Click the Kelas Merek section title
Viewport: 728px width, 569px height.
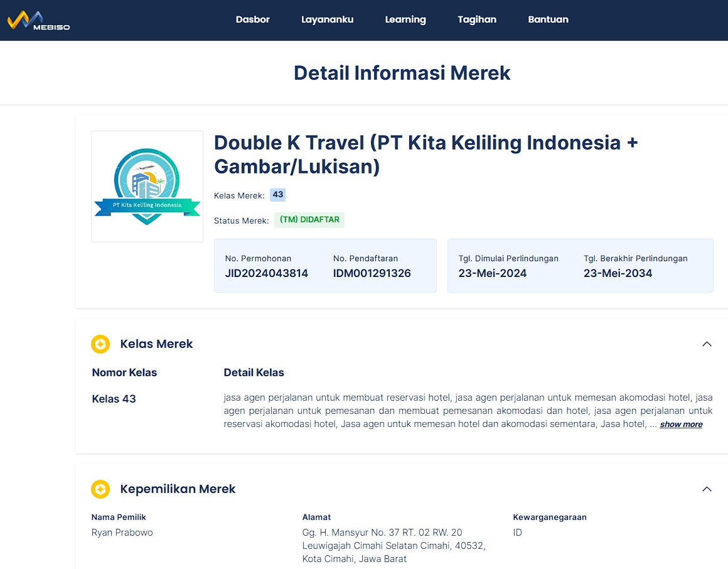click(x=156, y=344)
